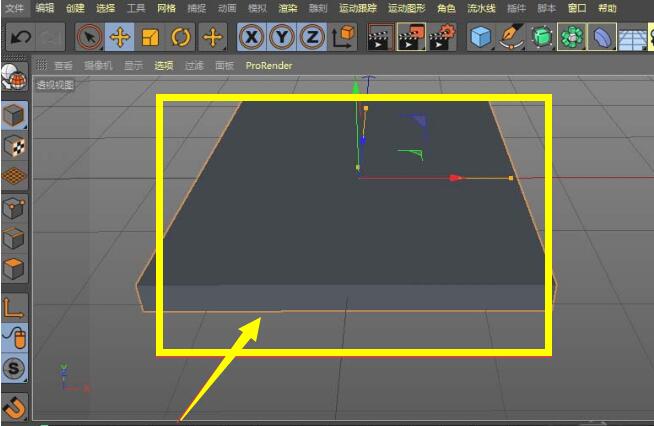
Task: Click the greyed Redo arrow icon
Action: [50, 37]
